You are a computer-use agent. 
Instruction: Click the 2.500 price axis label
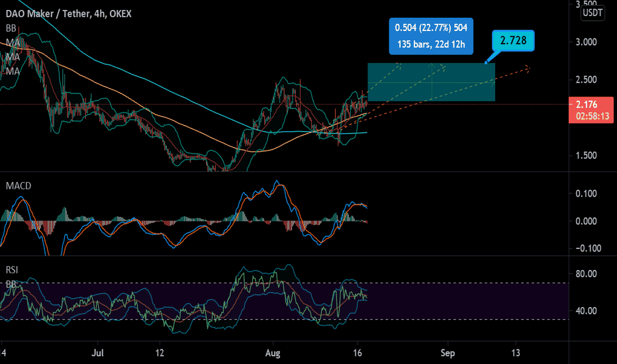pyautogui.click(x=587, y=80)
